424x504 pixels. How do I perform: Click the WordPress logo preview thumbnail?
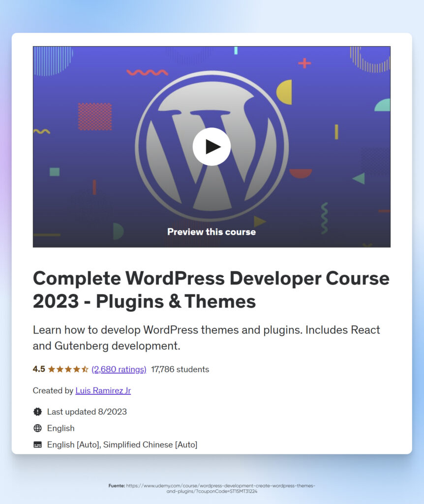(212, 147)
